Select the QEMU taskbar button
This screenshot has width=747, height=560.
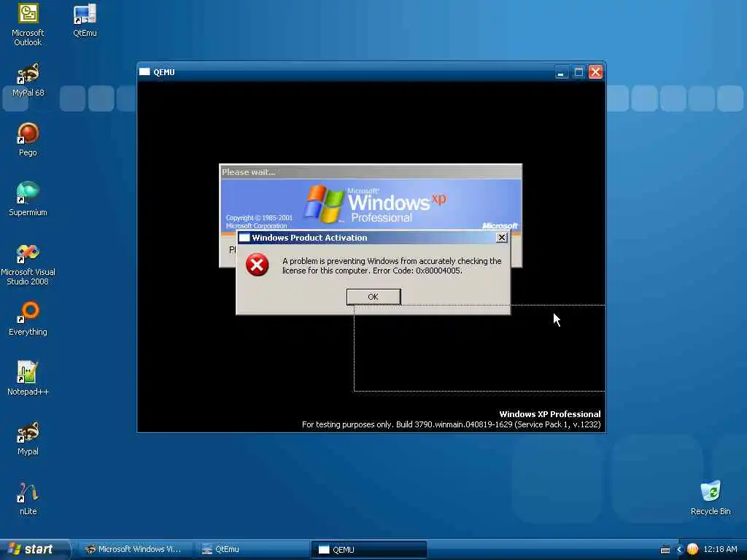click(368, 550)
